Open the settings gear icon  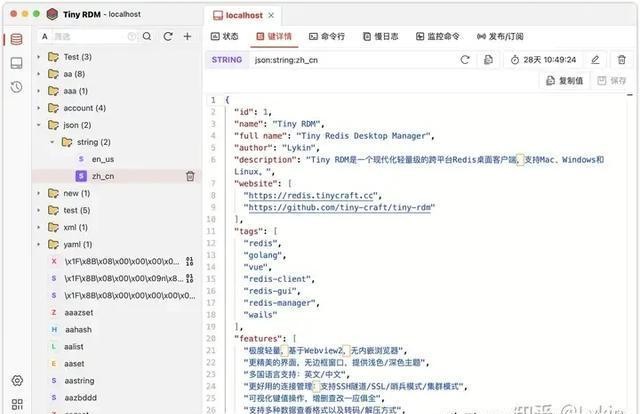click(x=17, y=381)
